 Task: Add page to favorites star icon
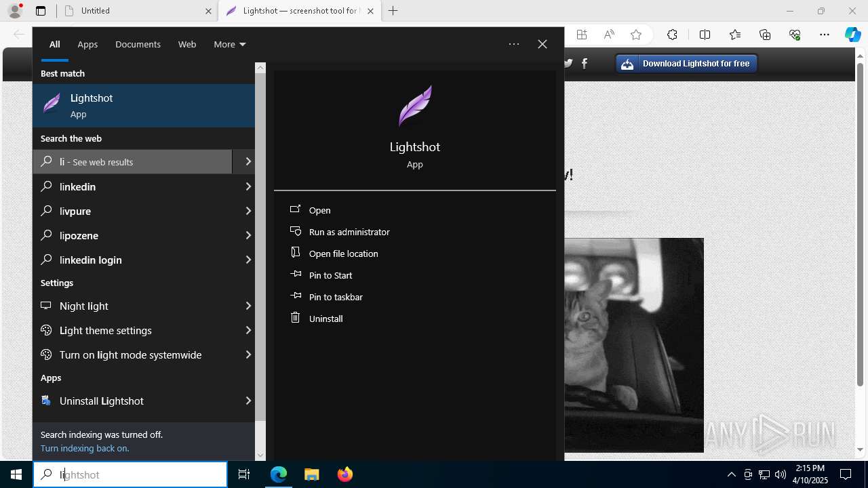click(x=635, y=35)
